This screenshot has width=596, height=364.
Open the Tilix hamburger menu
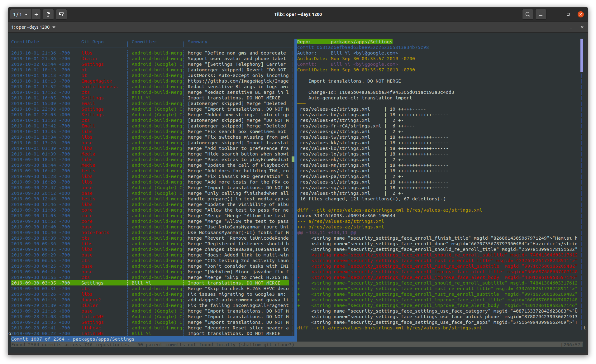click(541, 14)
